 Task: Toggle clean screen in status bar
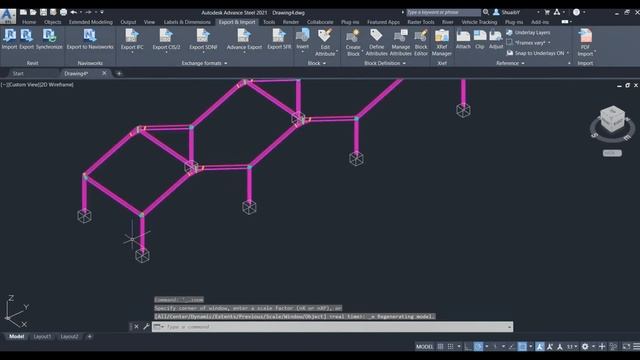(x=627, y=347)
